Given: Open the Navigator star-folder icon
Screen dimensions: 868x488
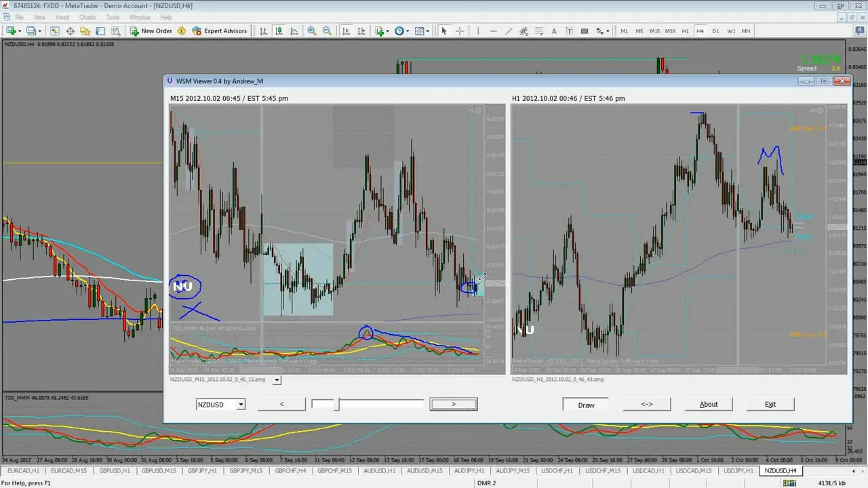Looking at the screenshot, I should tap(85, 31).
